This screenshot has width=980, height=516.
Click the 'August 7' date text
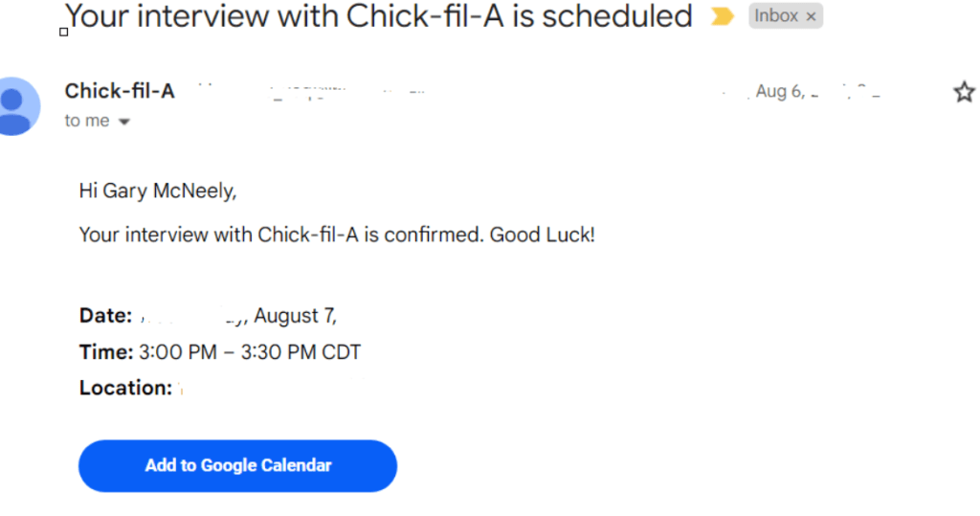[295, 316]
